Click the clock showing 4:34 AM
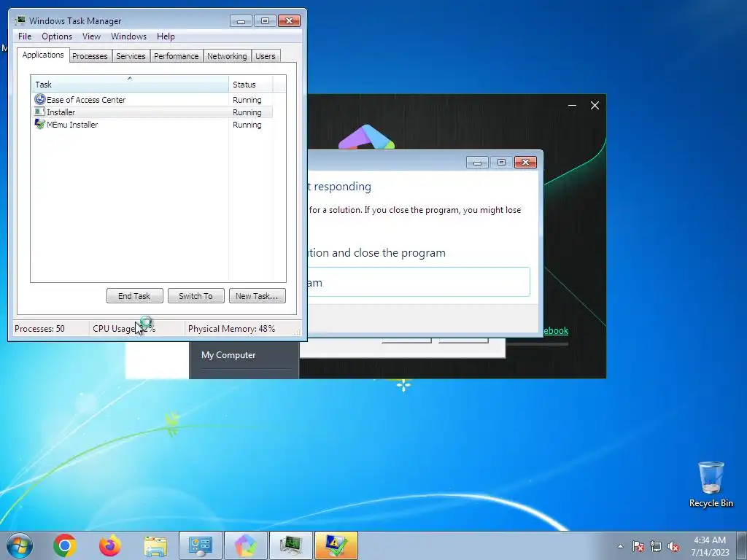The height and width of the screenshot is (560, 747). point(710,545)
